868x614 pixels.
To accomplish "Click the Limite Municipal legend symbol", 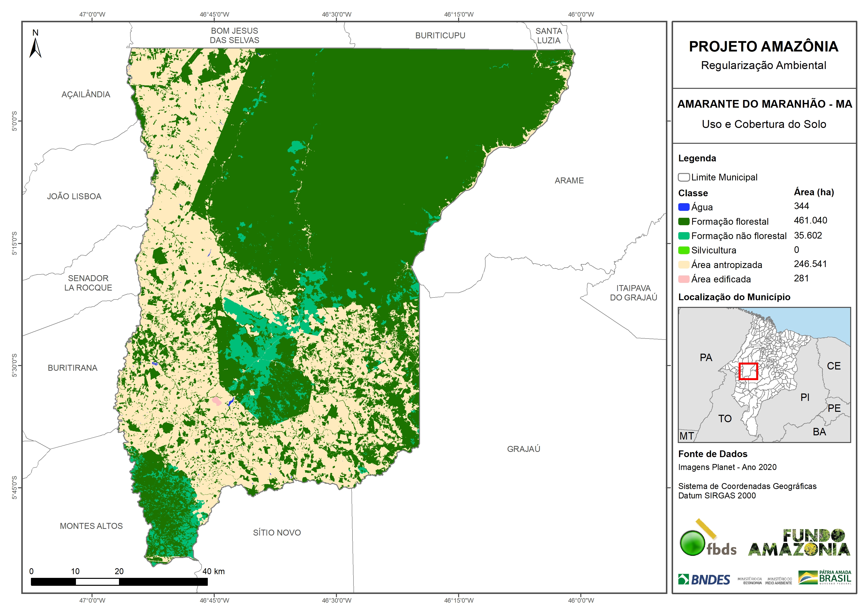I will tap(683, 177).
